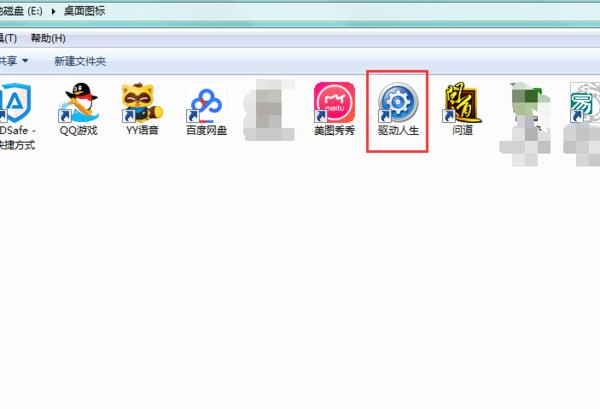Click the 百度网盘 file name label

click(x=206, y=130)
